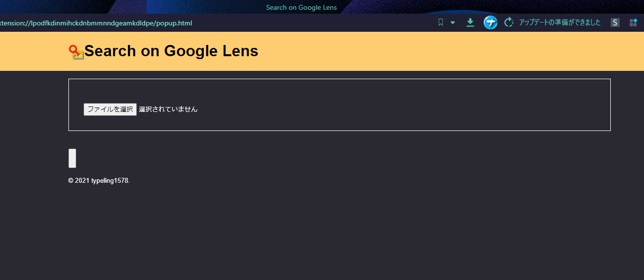Open the dropdown arrow next to the bookmark icon
The height and width of the screenshot is (280, 644).
coord(453,22)
